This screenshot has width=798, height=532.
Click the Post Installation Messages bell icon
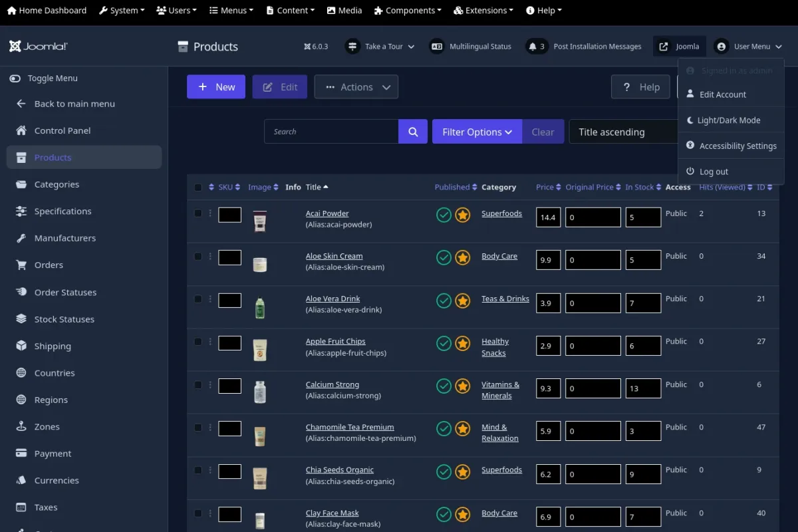tap(532, 47)
